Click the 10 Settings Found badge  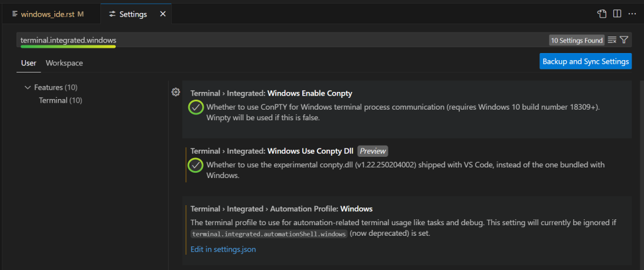coord(577,40)
